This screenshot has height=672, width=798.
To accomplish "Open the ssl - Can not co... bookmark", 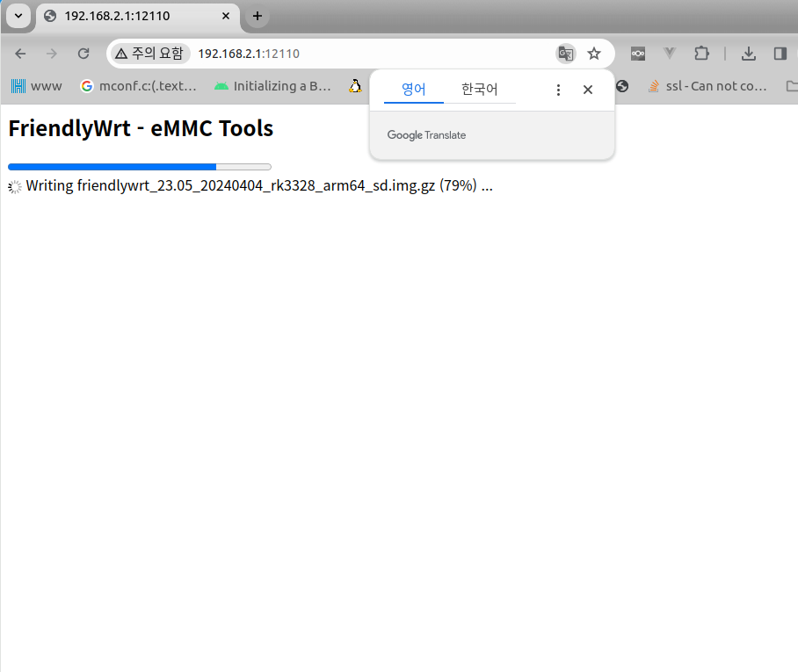I will (x=707, y=86).
